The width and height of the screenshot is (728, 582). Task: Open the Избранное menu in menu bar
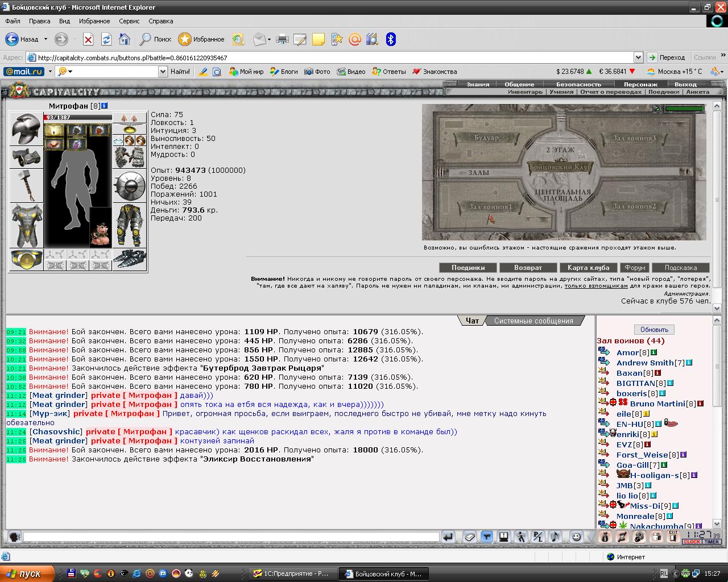(94, 21)
